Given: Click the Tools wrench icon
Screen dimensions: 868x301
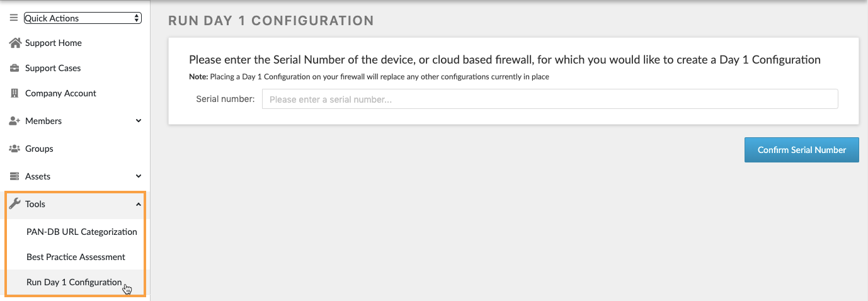Looking at the screenshot, I should pos(14,204).
